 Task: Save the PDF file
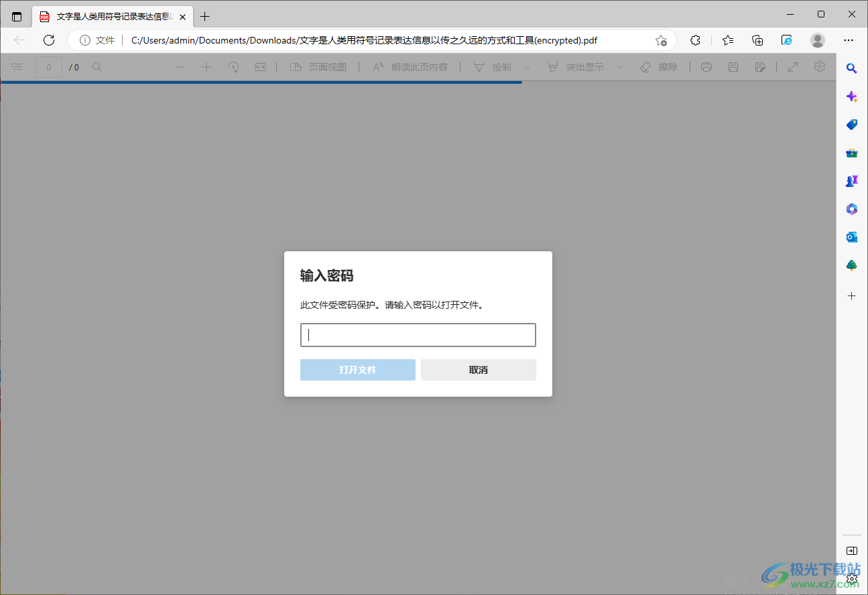tap(733, 67)
